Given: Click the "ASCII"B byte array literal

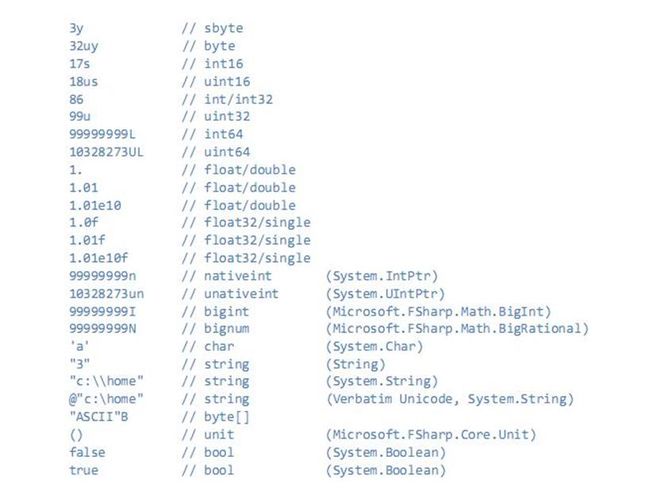Looking at the screenshot, I should [99, 417].
